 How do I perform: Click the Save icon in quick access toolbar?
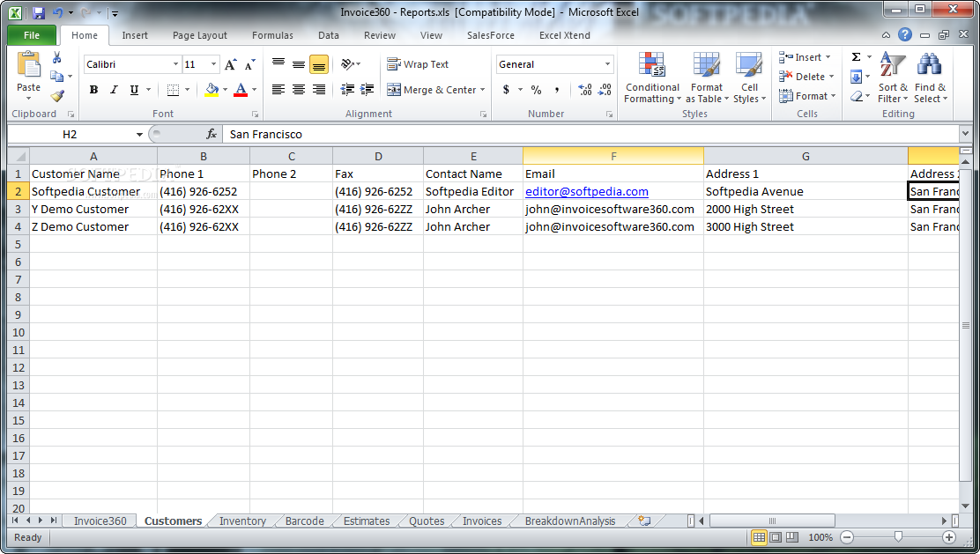pyautogui.click(x=38, y=12)
